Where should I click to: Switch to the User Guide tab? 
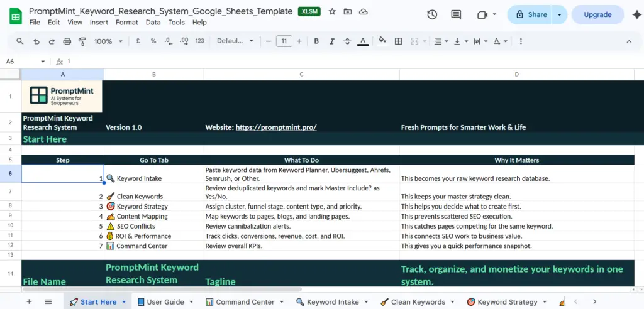pyautogui.click(x=165, y=302)
